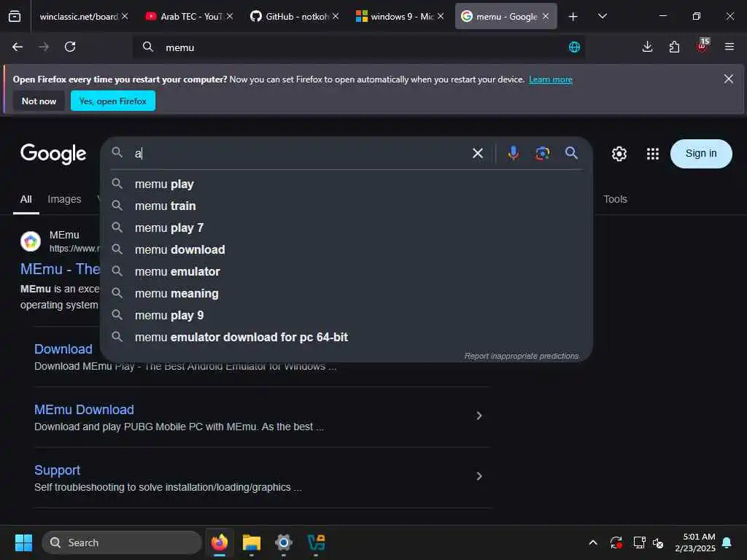Image resolution: width=747 pixels, height=560 pixels.
Task: Open the Learn more link
Action: point(551,79)
